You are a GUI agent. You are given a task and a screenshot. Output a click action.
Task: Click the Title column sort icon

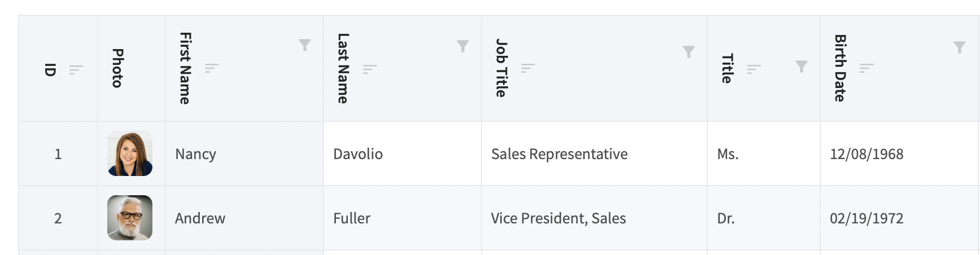coord(754,69)
